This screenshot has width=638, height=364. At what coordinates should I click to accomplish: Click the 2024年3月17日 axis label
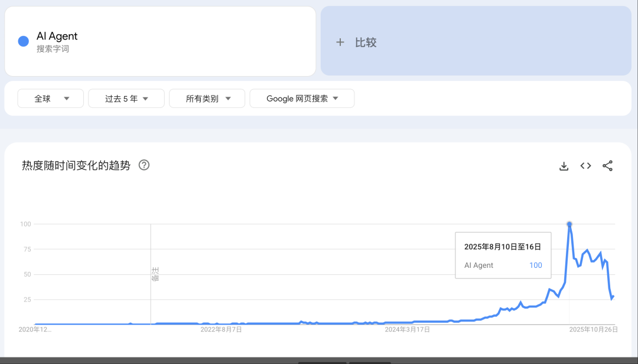[x=407, y=329]
